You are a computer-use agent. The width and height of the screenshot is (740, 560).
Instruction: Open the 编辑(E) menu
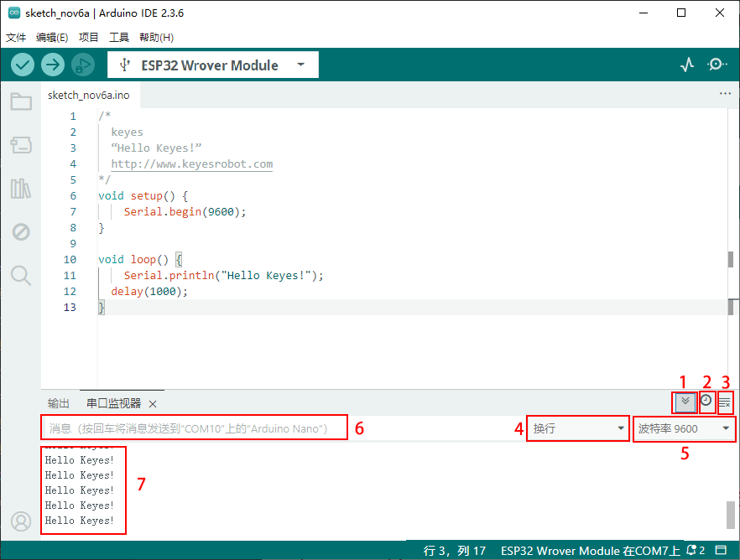pyautogui.click(x=52, y=37)
